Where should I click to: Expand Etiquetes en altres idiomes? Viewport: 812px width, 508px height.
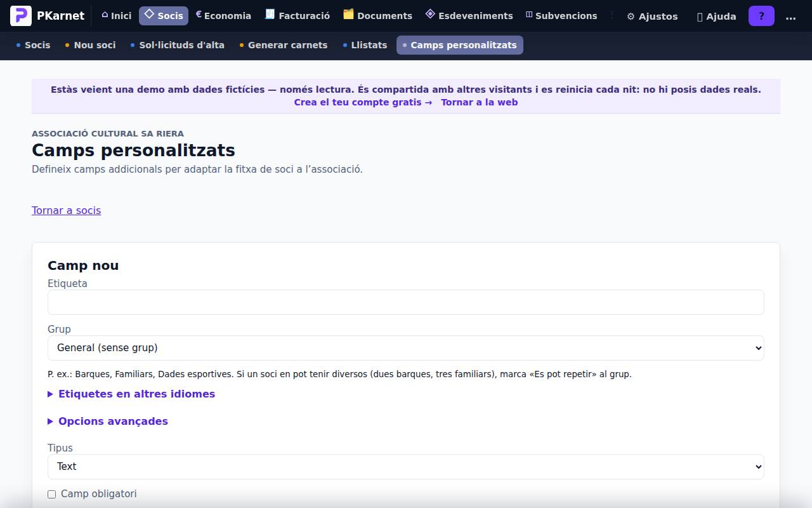pyautogui.click(x=131, y=394)
